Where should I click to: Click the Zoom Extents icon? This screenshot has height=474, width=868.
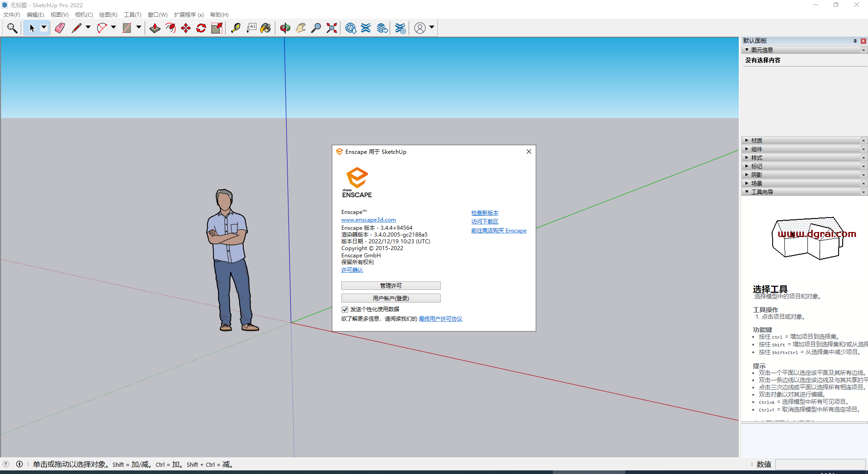(x=331, y=28)
